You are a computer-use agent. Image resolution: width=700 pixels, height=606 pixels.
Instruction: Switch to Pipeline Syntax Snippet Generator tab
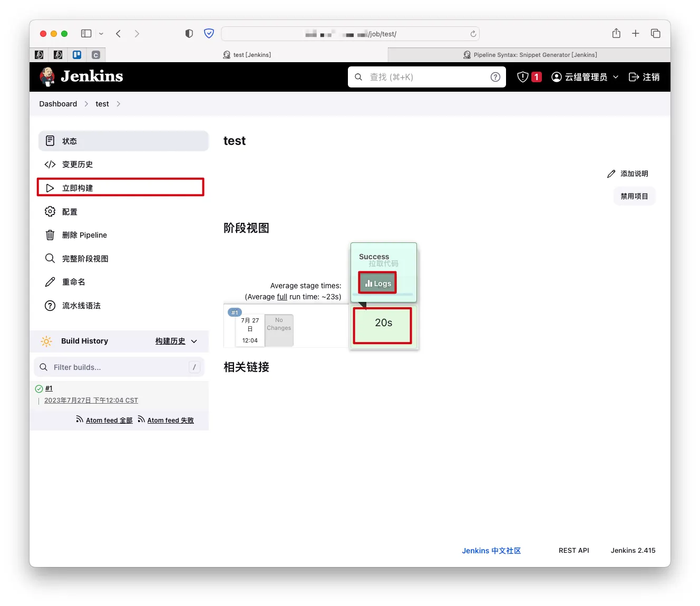pyautogui.click(x=530, y=55)
